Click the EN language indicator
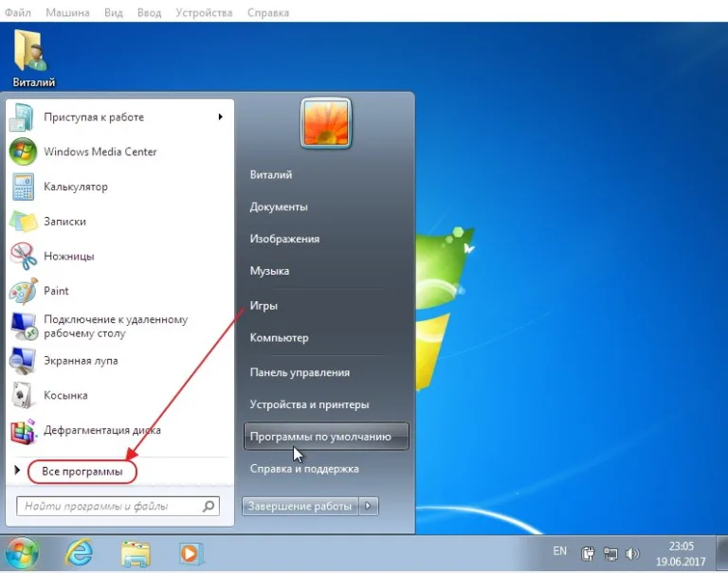728x573 pixels. tap(559, 551)
